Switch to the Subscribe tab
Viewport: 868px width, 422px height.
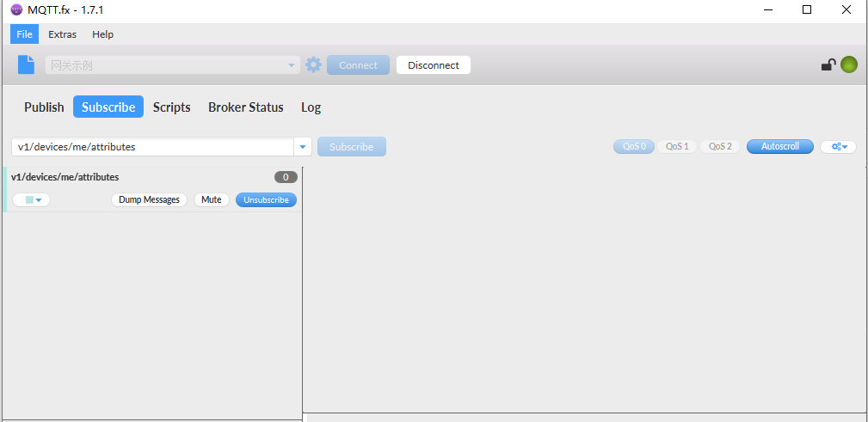[108, 107]
